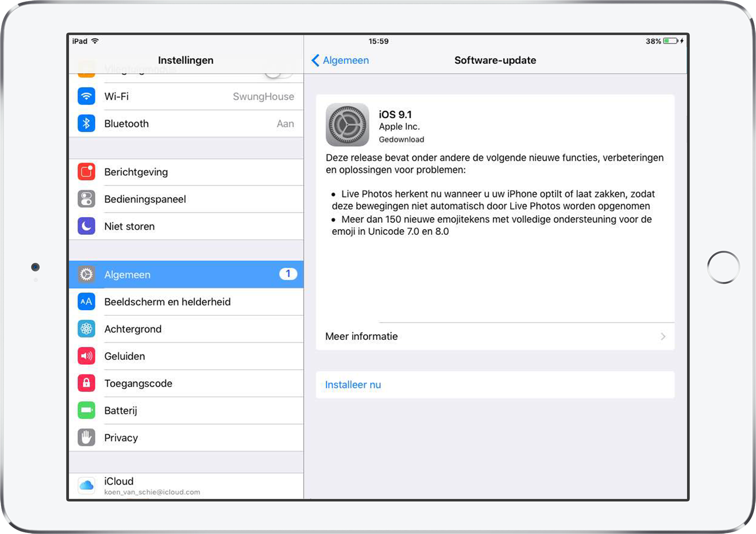Open iCloud account row
The width and height of the screenshot is (756, 534).
(186, 486)
